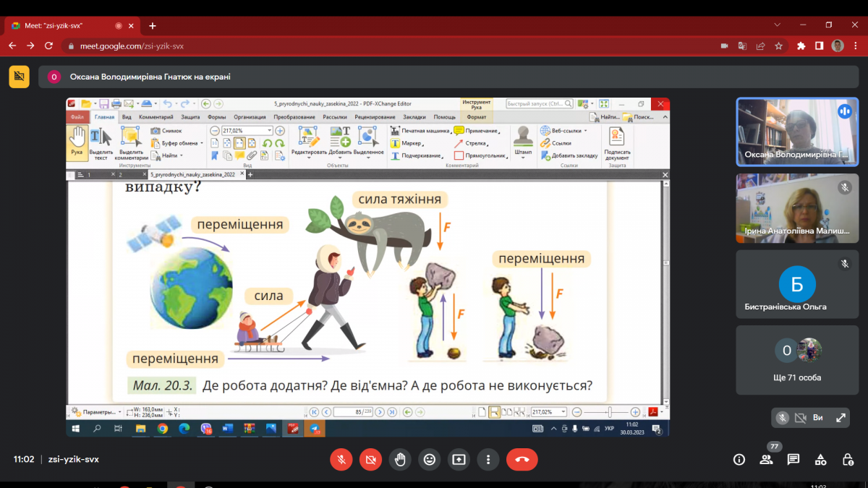Toggle the muted microphone button
This screenshot has width=868, height=488.
coord(341,459)
